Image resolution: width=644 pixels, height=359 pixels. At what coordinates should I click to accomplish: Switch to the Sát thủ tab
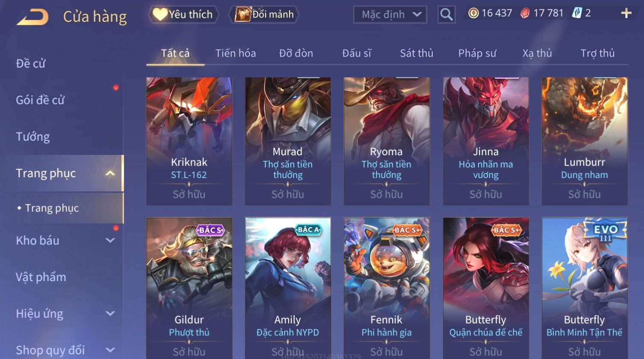click(417, 53)
